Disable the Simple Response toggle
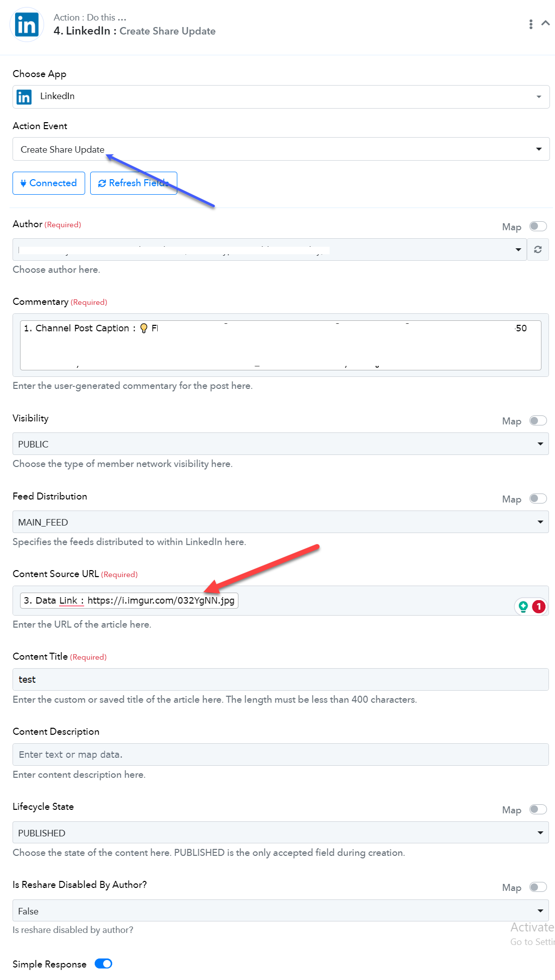Image resolution: width=555 pixels, height=980 pixels. [x=104, y=963]
